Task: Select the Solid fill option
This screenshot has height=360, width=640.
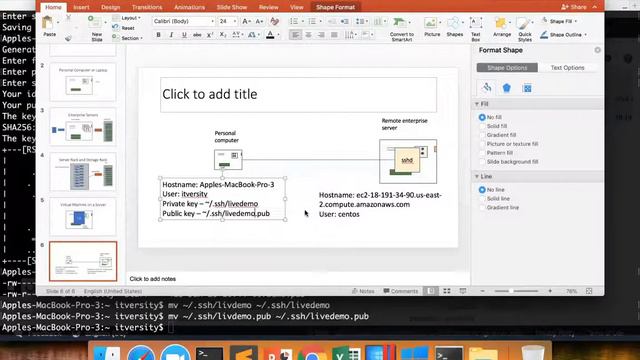Action: 493,126
